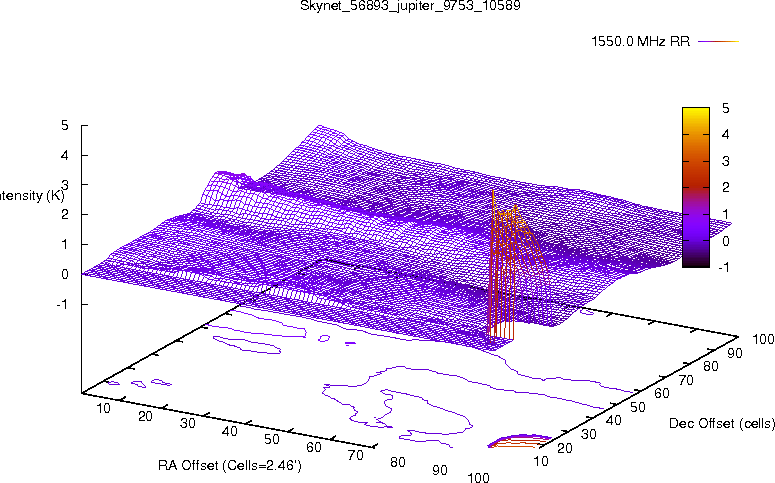The height and width of the screenshot is (483, 775).
Task: Select the color bar tick label 0
Action: tap(725, 241)
